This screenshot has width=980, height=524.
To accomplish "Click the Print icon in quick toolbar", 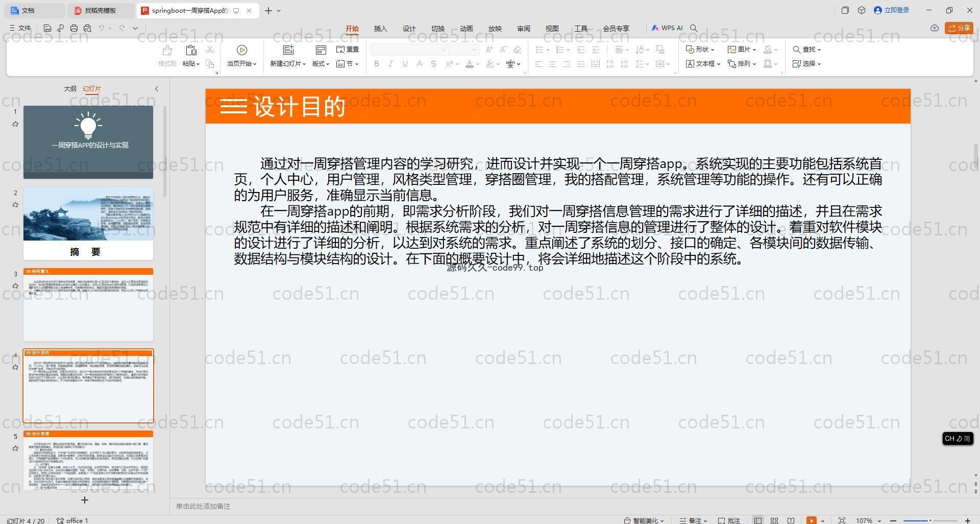I will click(x=74, y=28).
